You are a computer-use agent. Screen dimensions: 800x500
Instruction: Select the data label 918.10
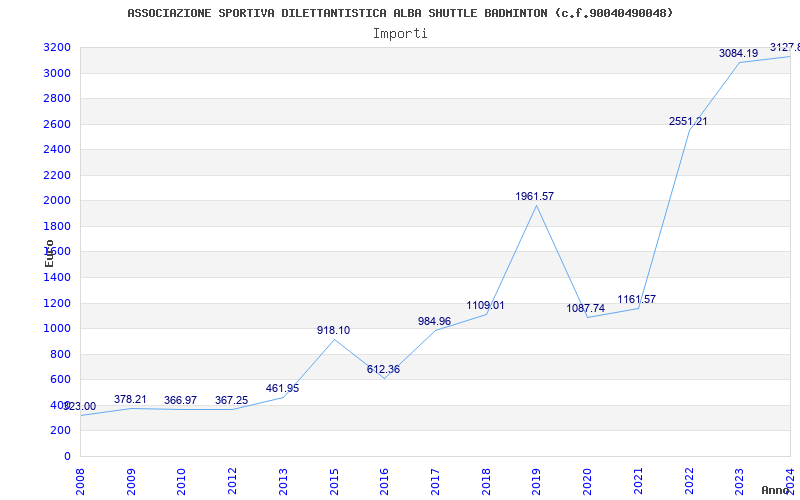coord(333,331)
